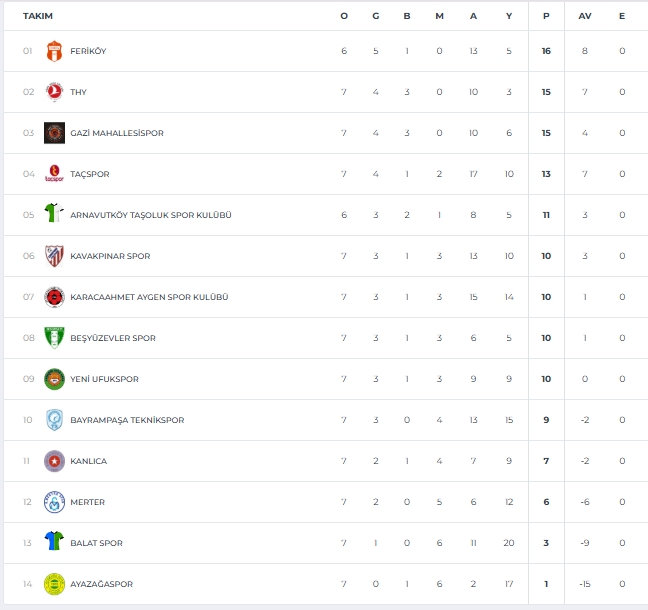Click the Beşyüzevler Spor badge
This screenshot has height=610, width=648.
(54, 338)
